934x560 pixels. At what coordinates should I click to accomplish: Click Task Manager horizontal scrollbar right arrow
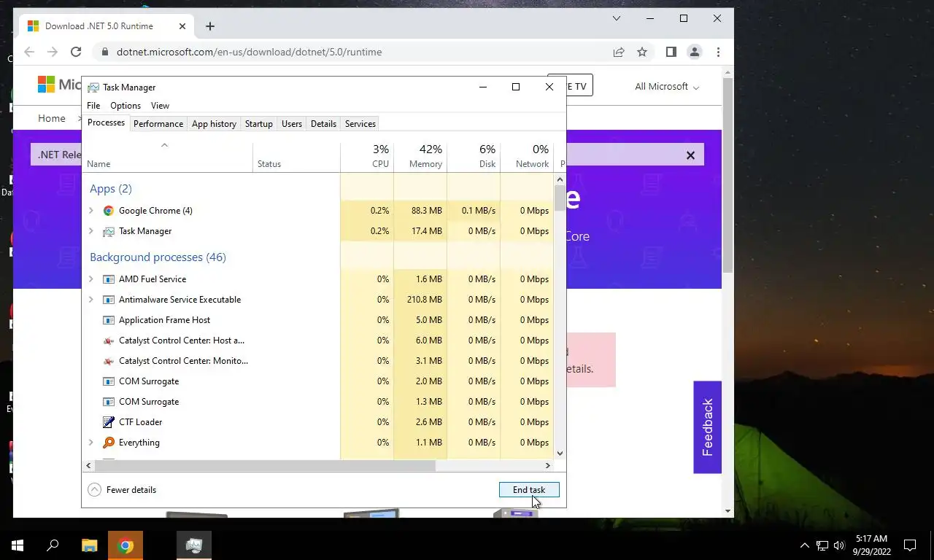(x=548, y=465)
